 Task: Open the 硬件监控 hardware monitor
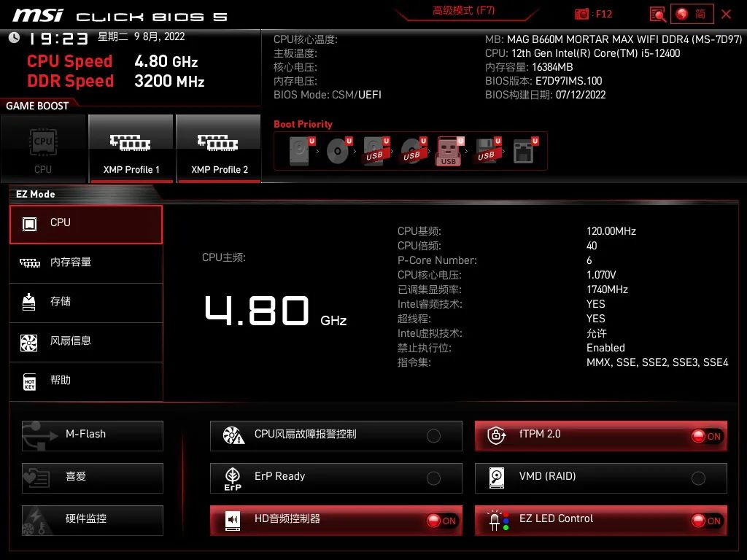93,520
